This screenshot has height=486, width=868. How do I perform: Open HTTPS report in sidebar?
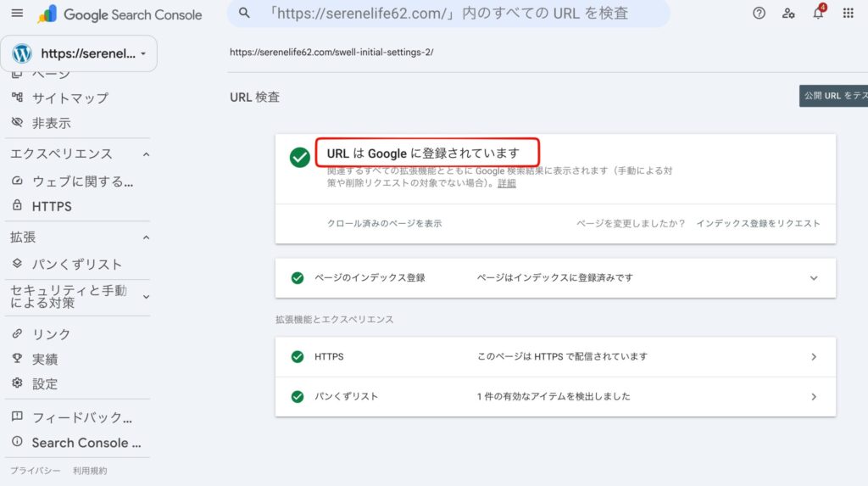tap(52, 206)
